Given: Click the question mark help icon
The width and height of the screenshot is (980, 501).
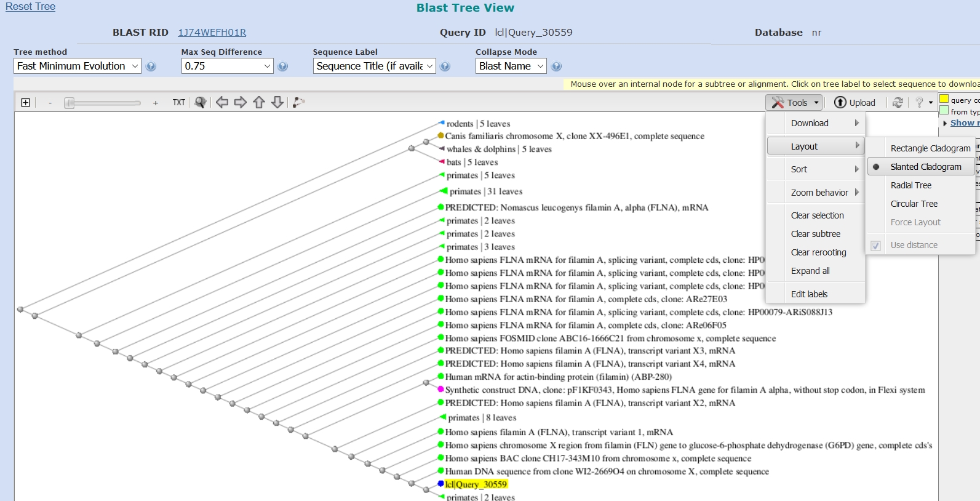Looking at the screenshot, I should pyautogui.click(x=919, y=103).
